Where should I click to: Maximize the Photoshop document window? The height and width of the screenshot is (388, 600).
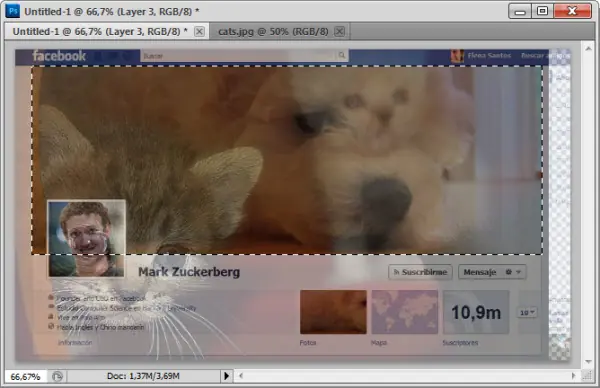[542, 11]
